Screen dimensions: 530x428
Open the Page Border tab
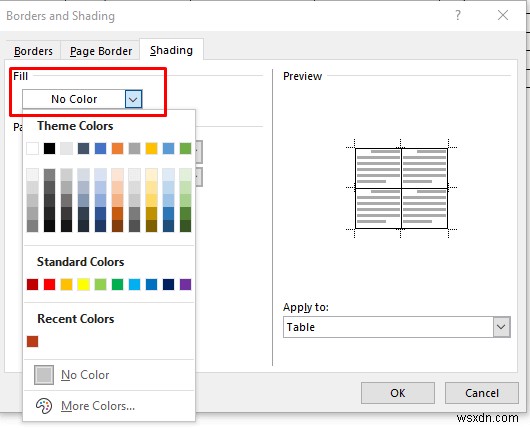coord(101,51)
